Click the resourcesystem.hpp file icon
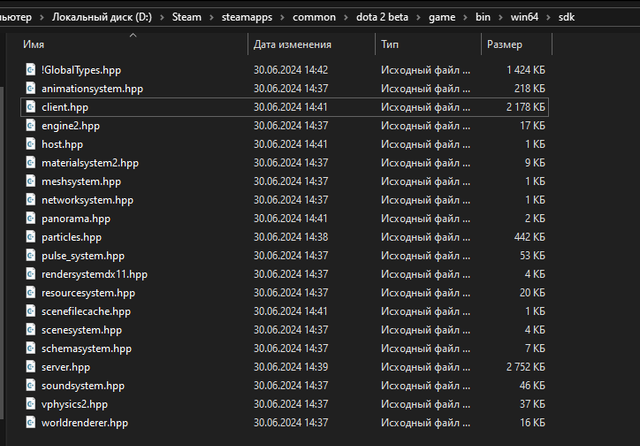 [x=31, y=293]
